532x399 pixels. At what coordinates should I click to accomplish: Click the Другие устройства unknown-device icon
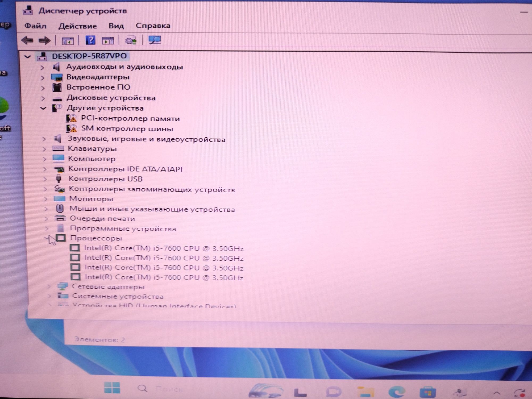click(x=57, y=108)
